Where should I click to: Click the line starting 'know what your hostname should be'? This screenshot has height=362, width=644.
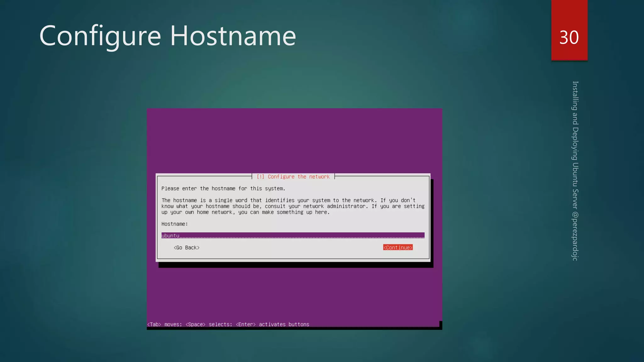[x=292, y=206]
